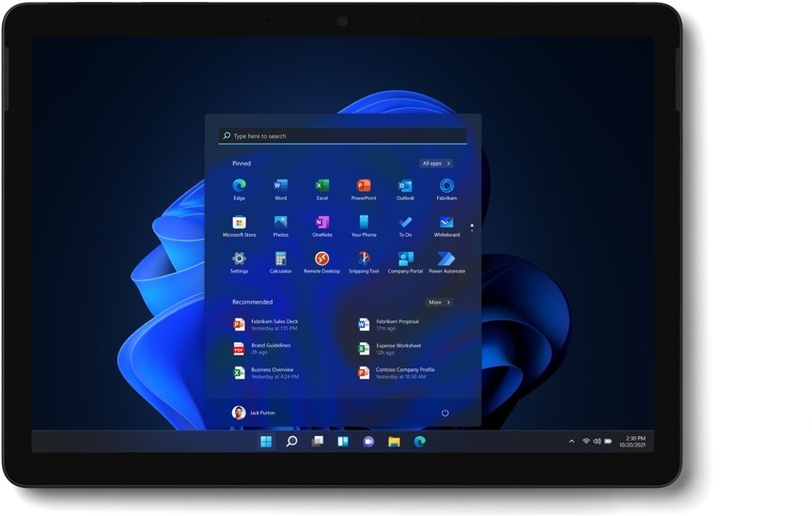This screenshot has height=516, width=812.
Task: Open taskbar Search magnifier icon
Action: point(291,442)
